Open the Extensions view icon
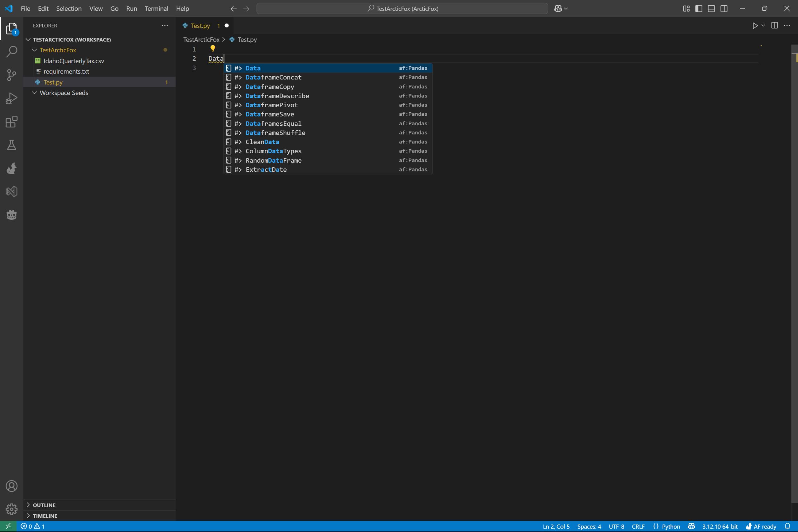 [x=12, y=122]
